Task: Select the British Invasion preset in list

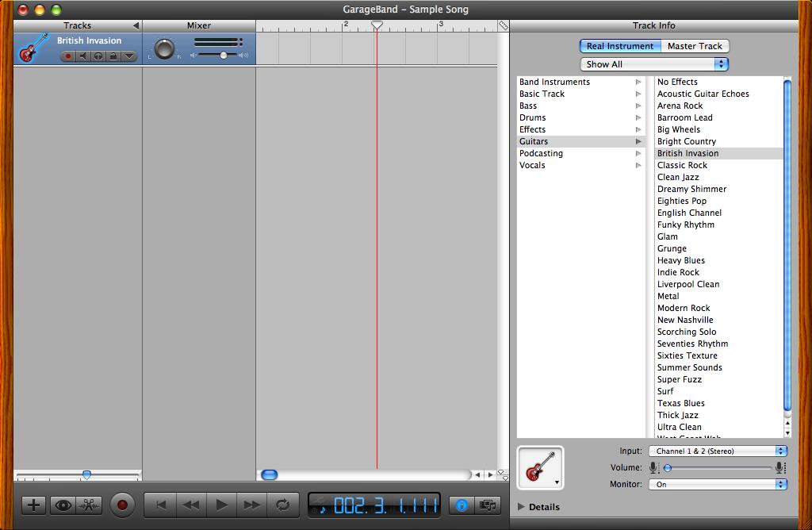Action: [x=718, y=153]
